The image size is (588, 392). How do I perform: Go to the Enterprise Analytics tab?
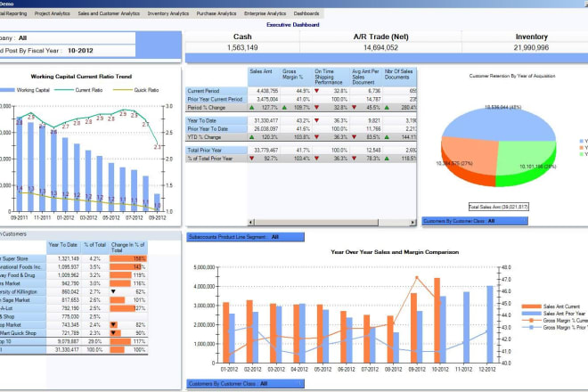265,13
